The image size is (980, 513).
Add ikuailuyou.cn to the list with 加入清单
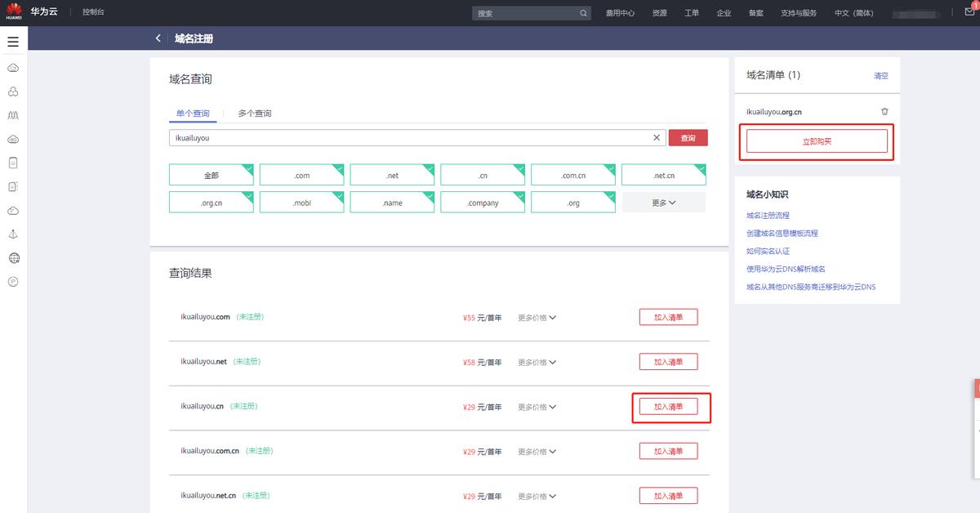tap(668, 407)
